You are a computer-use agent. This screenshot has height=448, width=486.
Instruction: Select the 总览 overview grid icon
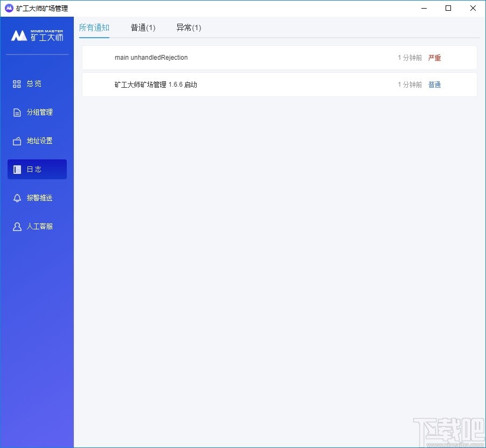(x=17, y=83)
